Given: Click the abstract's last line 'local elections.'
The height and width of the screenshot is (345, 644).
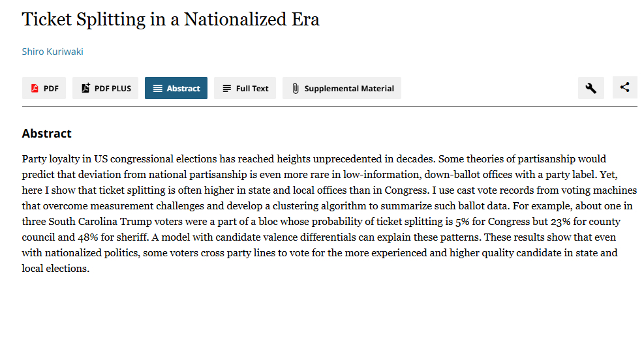Looking at the screenshot, I should [55, 269].
